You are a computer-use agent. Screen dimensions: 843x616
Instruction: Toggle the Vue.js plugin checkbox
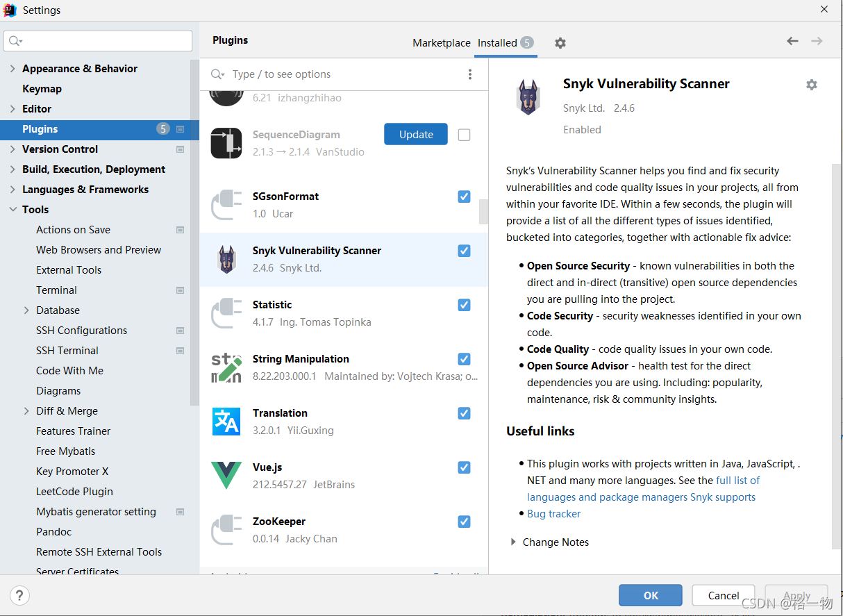pyautogui.click(x=465, y=467)
